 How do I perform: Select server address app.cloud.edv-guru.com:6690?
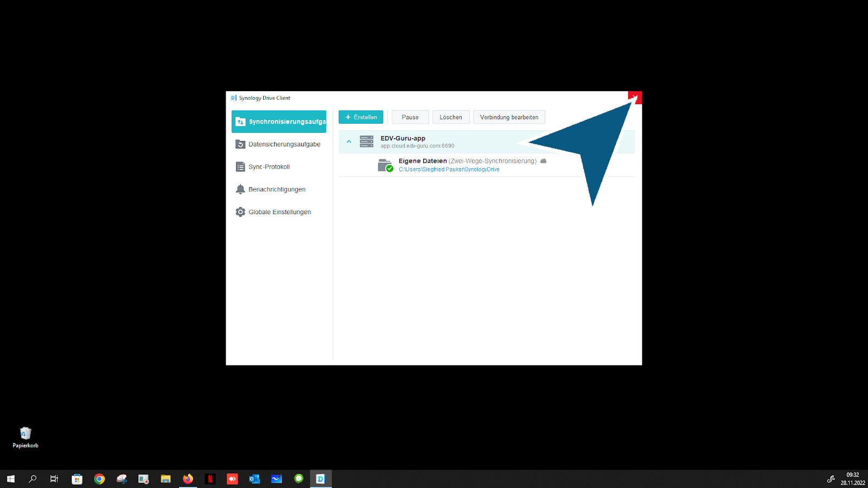[x=417, y=146]
